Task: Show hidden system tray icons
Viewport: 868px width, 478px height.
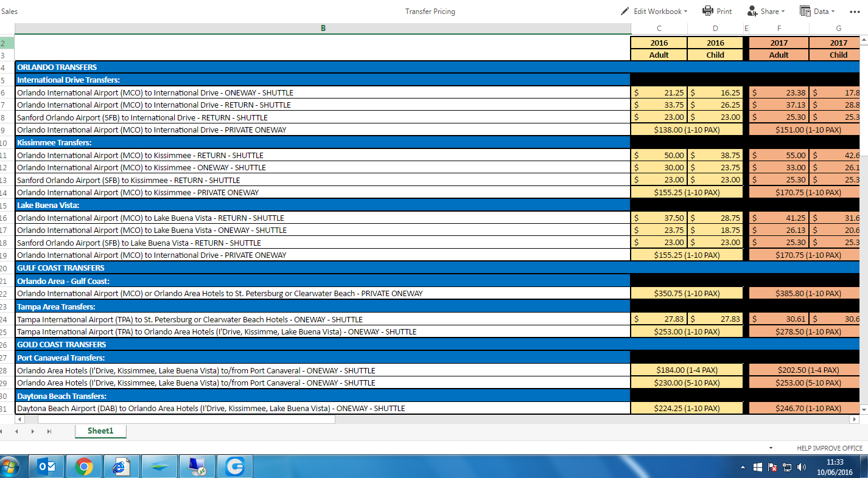Action: [743, 467]
